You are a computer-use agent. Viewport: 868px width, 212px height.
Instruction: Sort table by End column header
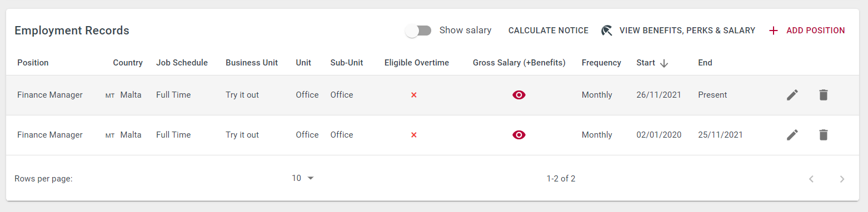tap(705, 63)
